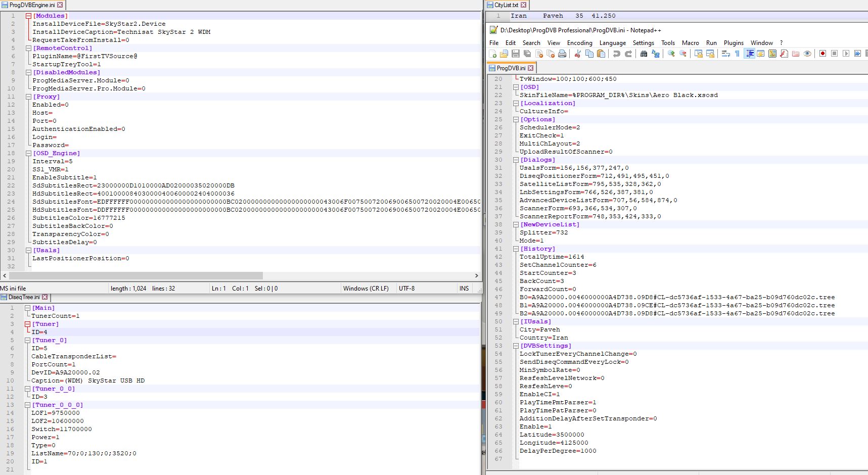Start macro recording with red dot icon
Image resolution: width=868 pixels, height=475 pixels.
pyautogui.click(x=823, y=54)
